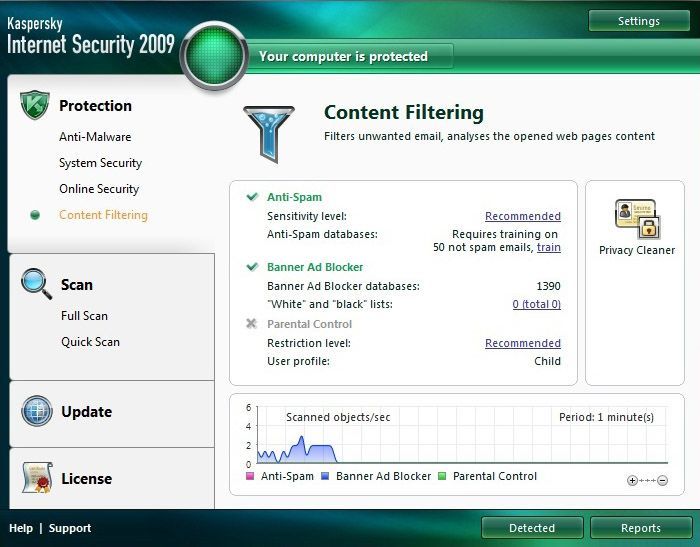Click the Content Filtering funnel icon
700x547 pixels.
[269, 134]
